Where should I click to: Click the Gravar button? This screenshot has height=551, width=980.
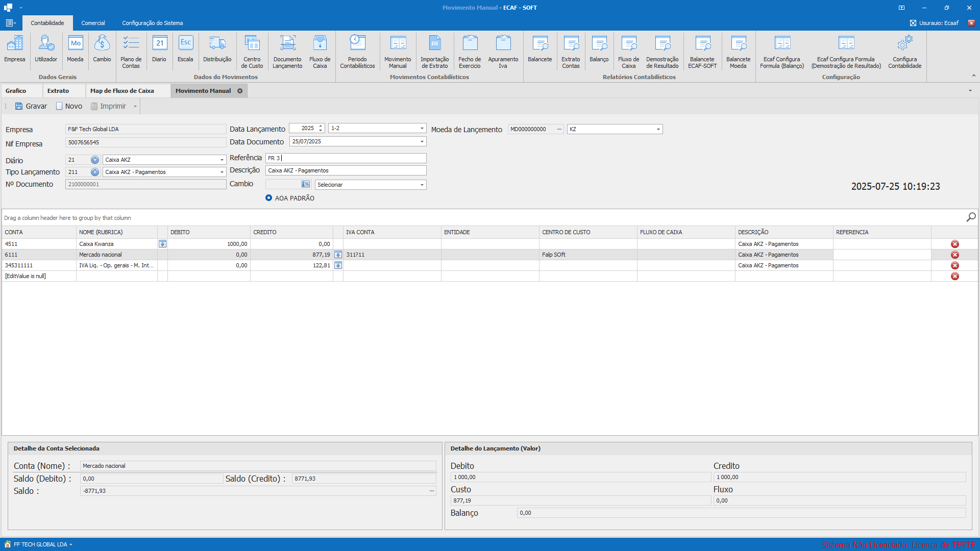click(x=31, y=106)
